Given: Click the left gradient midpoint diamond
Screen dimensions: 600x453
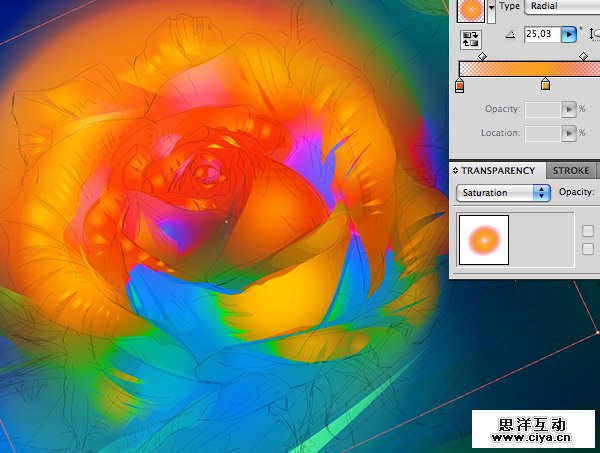Looking at the screenshot, I should 482,57.
